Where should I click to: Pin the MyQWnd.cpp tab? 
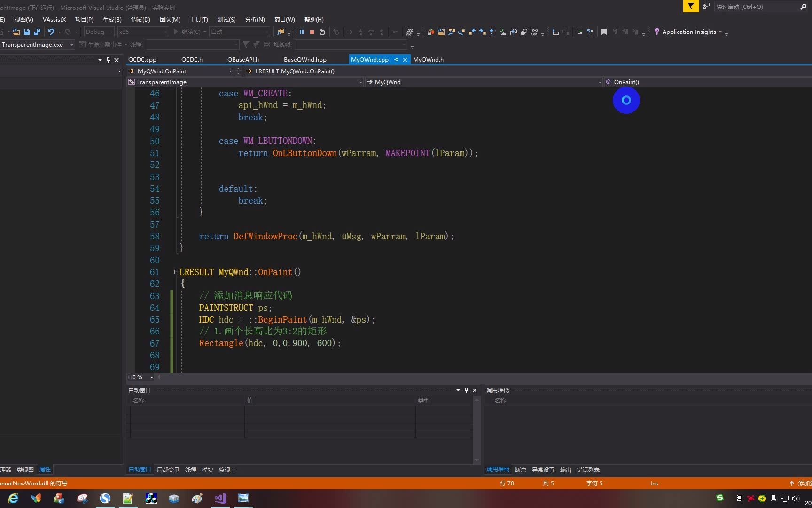pyautogui.click(x=396, y=60)
